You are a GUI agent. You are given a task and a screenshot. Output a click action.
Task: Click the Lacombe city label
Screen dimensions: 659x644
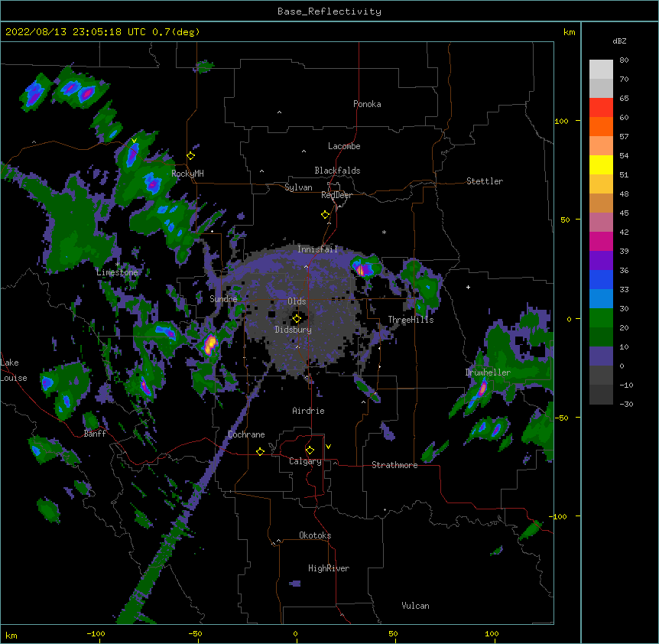point(344,146)
